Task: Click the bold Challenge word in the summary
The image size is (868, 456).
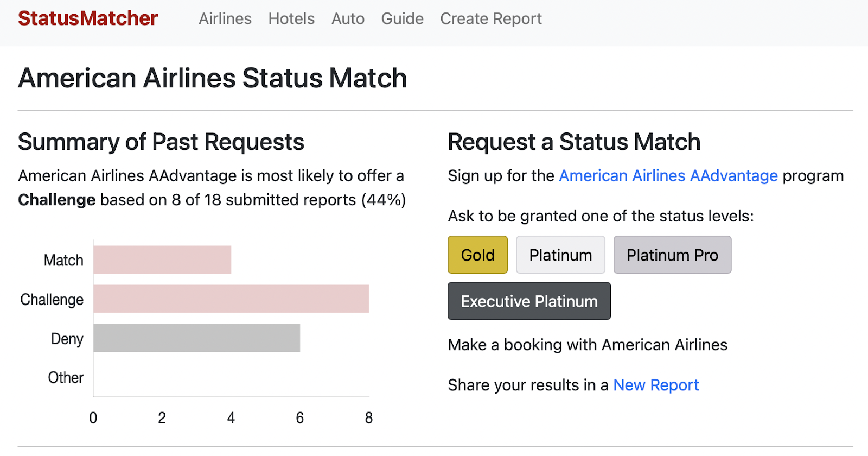Action: pyautogui.click(x=57, y=200)
